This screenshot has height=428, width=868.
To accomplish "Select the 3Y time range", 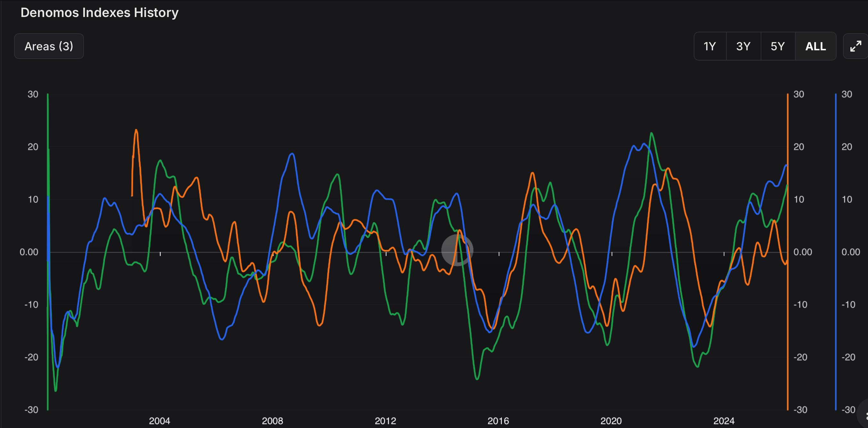I will 743,46.
